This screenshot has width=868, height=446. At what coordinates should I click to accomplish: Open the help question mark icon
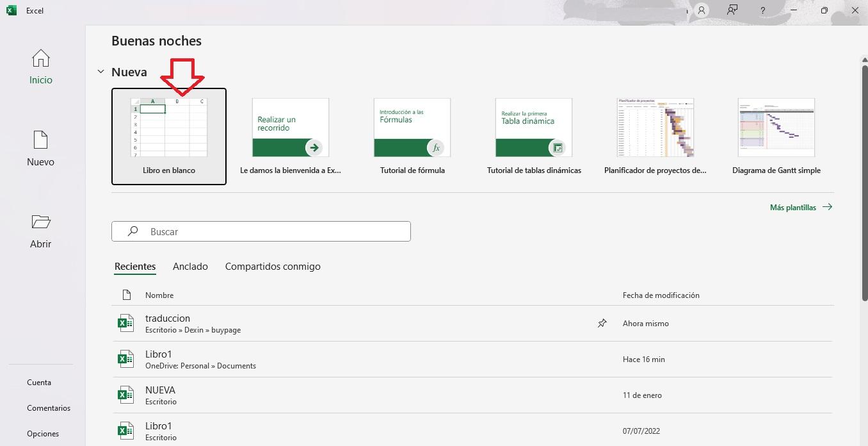pos(762,10)
